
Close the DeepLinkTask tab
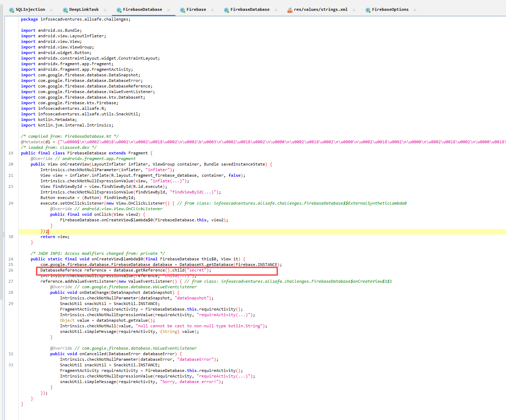105,10
